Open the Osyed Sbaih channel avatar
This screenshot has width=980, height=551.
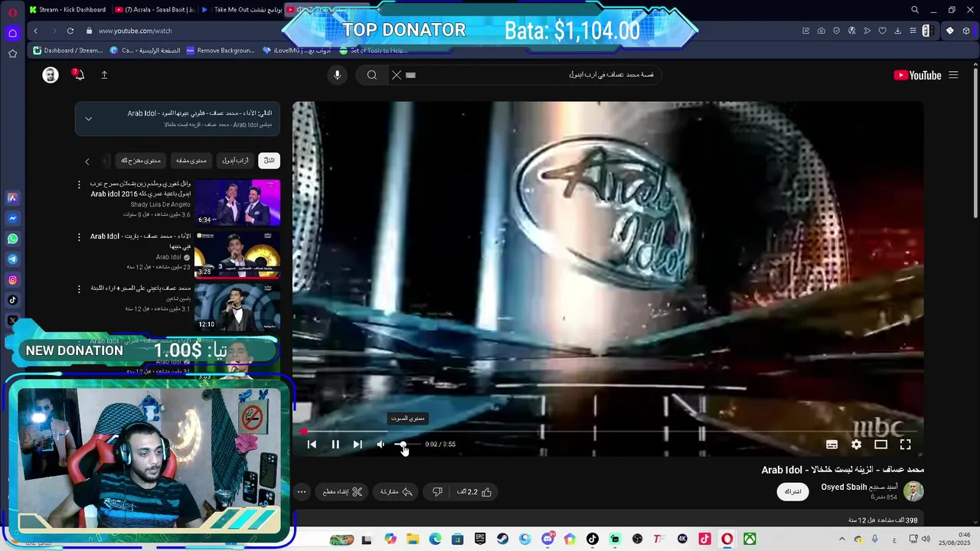pos(913,491)
